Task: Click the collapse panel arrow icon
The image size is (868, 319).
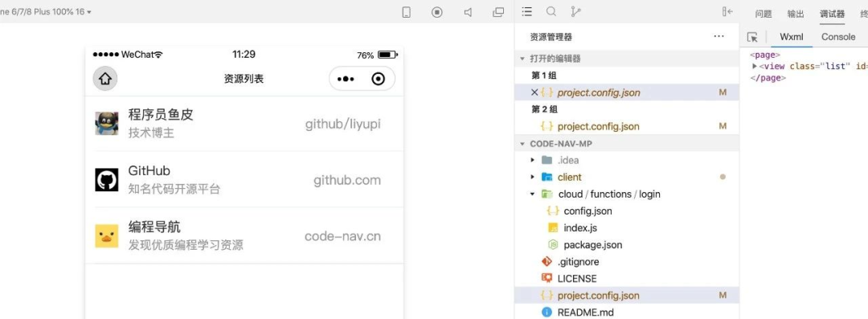Action: (x=728, y=11)
